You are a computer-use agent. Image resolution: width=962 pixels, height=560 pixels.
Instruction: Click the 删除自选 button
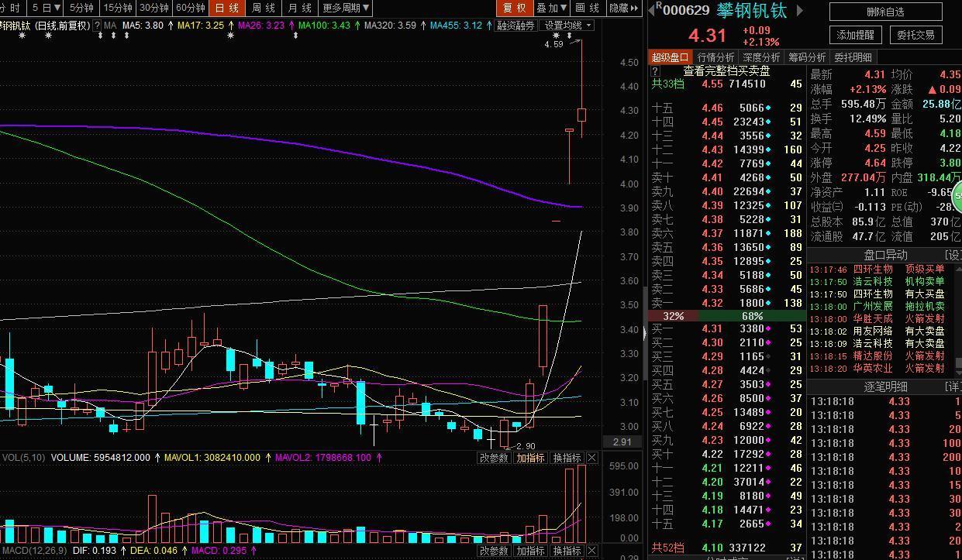(885, 12)
